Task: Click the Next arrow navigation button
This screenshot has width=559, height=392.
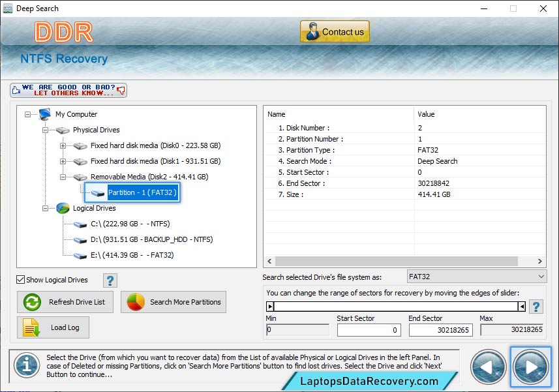Action: coord(531,367)
